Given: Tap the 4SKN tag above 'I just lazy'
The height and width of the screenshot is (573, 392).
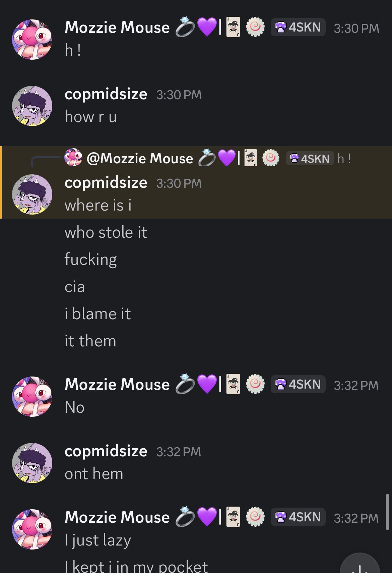Looking at the screenshot, I should tap(298, 517).
